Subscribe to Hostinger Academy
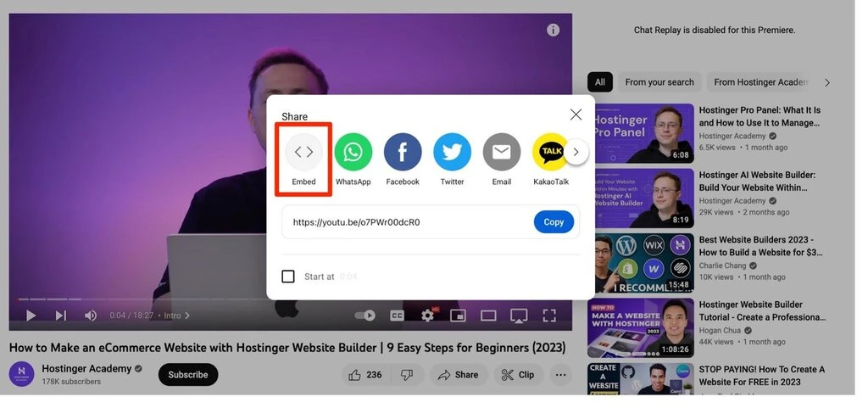 188,375
